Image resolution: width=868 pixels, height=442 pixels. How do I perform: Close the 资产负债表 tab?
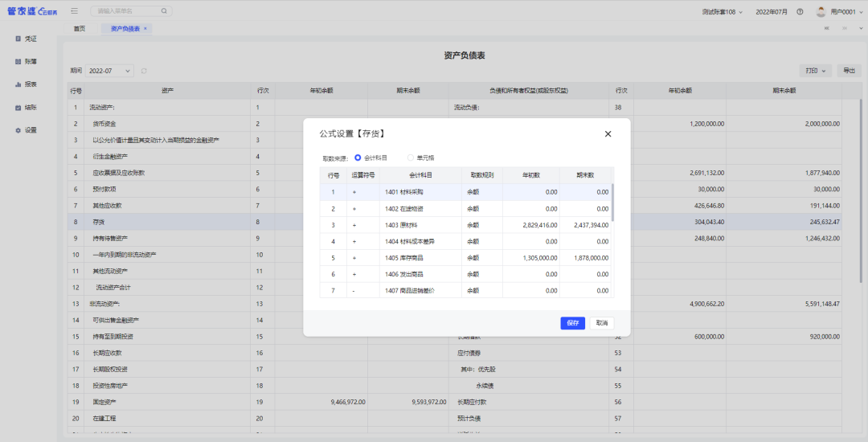point(145,28)
